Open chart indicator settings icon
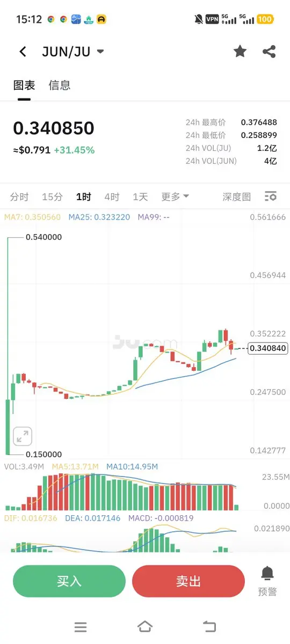Screen dimensions: 290x644 click(271, 196)
